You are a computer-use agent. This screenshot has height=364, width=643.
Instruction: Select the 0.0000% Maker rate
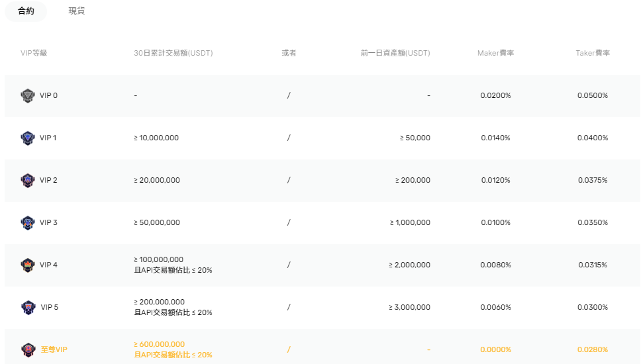(495, 349)
